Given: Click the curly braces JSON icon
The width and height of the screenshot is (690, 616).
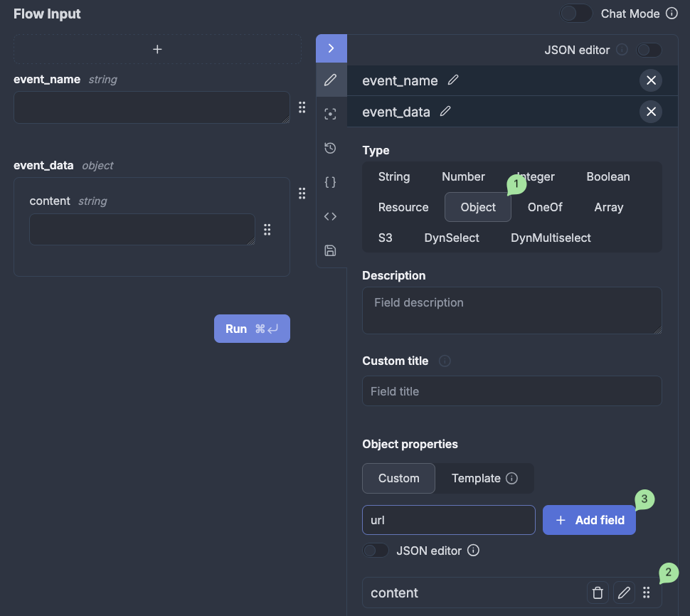Looking at the screenshot, I should tap(330, 182).
